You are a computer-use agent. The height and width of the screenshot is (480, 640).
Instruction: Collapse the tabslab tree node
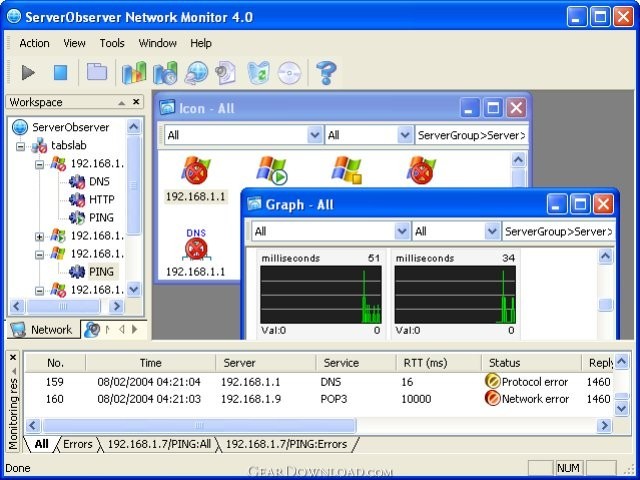tap(20, 146)
